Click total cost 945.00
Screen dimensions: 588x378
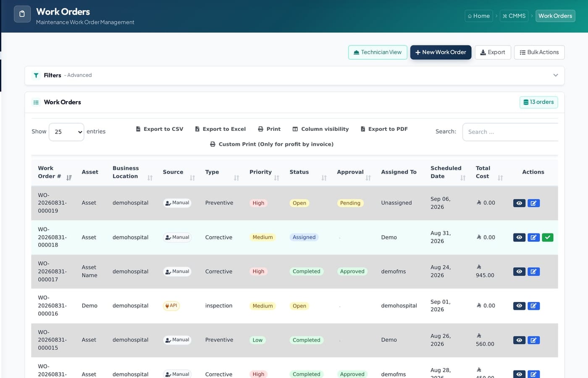click(x=485, y=271)
